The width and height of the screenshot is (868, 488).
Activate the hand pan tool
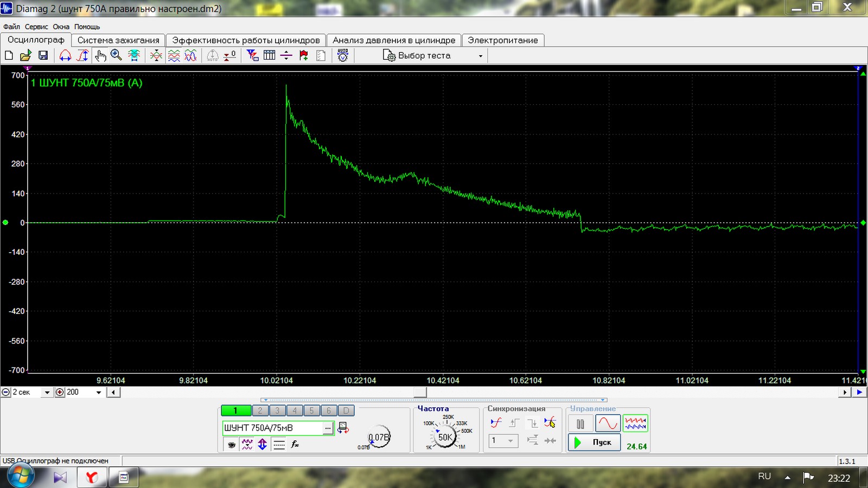point(100,55)
